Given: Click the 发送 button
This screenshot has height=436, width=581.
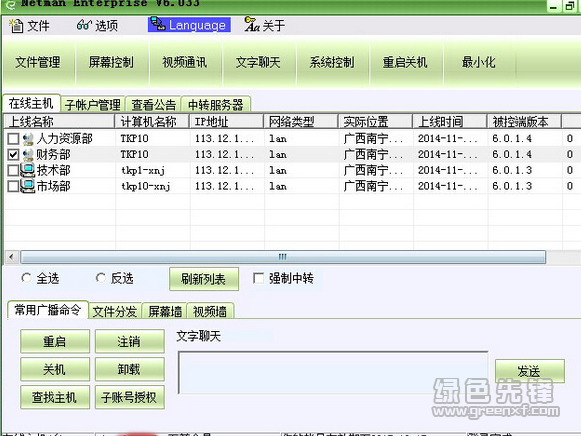Looking at the screenshot, I should click(x=530, y=371).
